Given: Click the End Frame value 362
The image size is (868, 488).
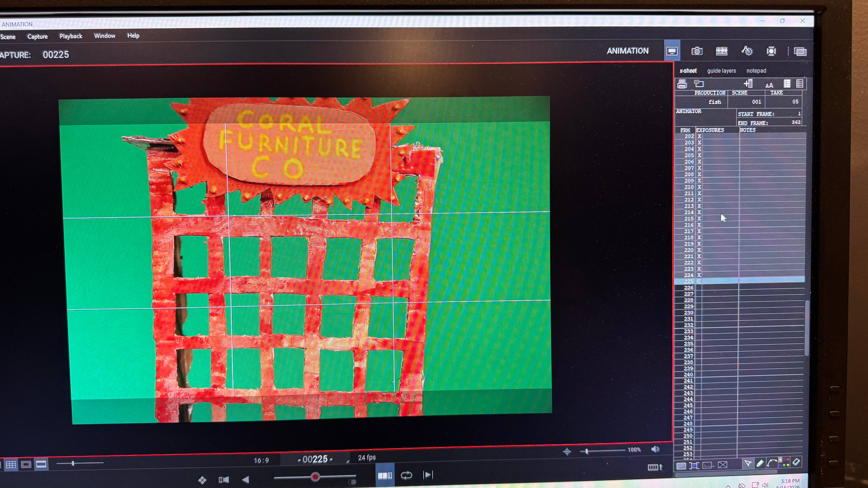Looking at the screenshot, I should click(x=796, y=122).
